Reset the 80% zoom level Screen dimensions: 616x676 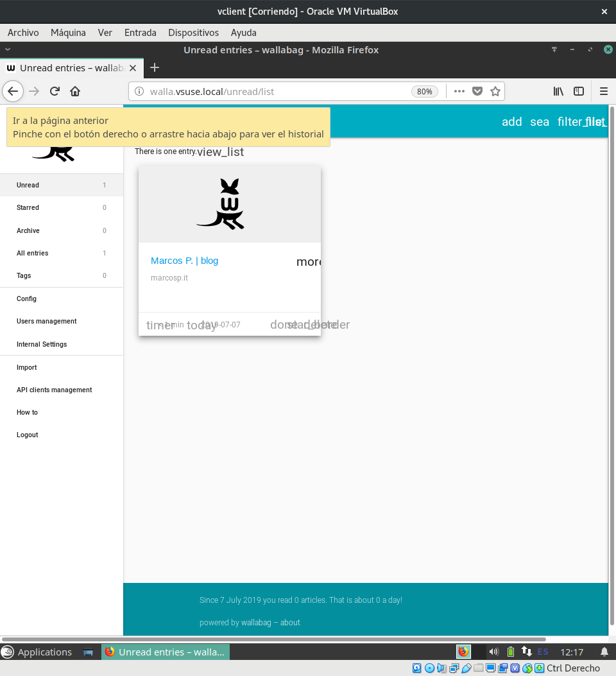(425, 91)
